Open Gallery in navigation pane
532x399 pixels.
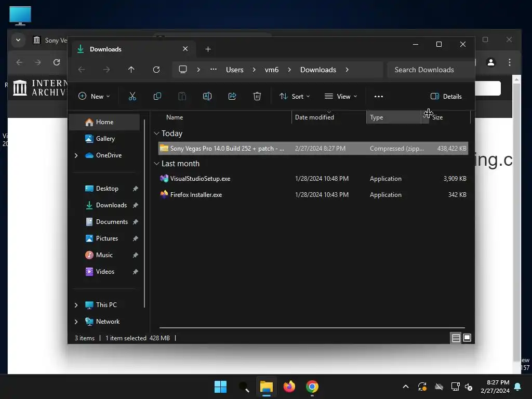click(105, 139)
